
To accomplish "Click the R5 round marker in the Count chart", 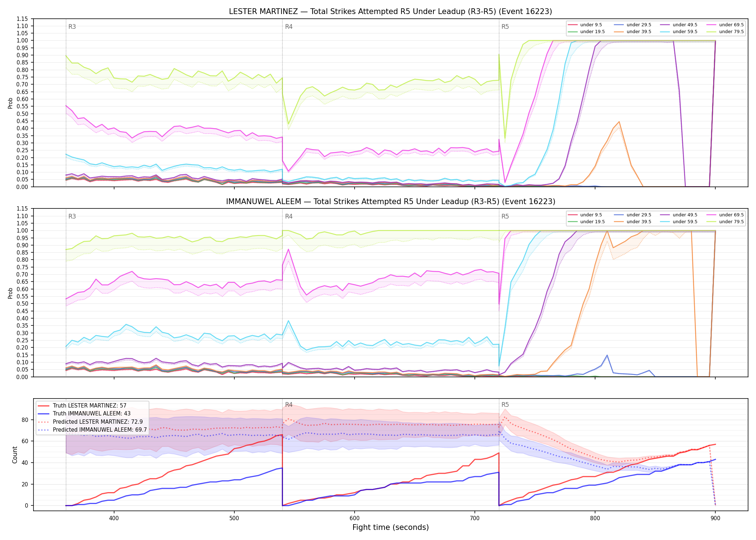I will (x=505, y=405).
